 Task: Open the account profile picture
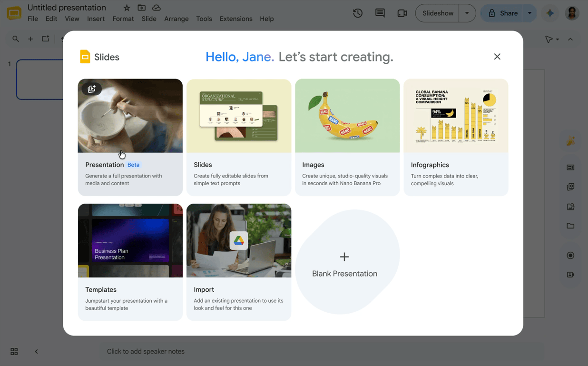coord(572,13)
